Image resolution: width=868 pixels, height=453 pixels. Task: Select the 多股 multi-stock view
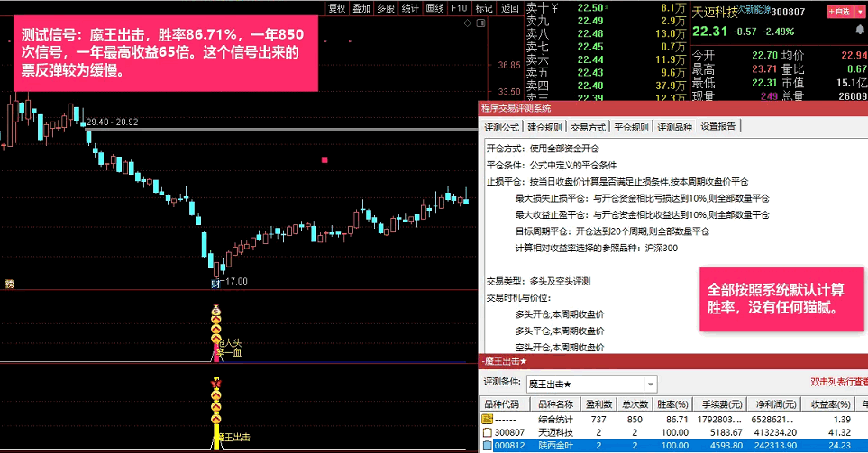tap(386, 8)
